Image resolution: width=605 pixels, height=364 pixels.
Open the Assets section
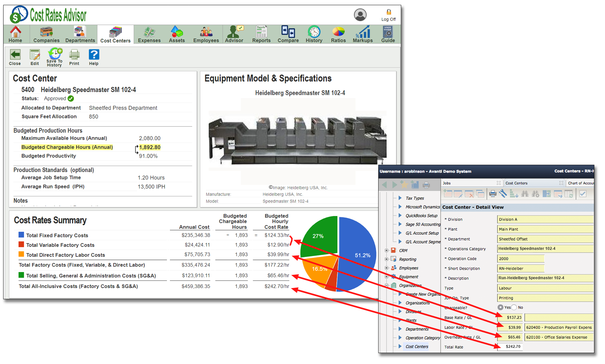pos(177,34)
